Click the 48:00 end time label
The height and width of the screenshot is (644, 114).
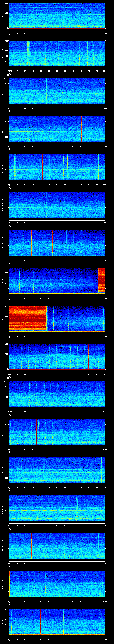coord(105,639)
